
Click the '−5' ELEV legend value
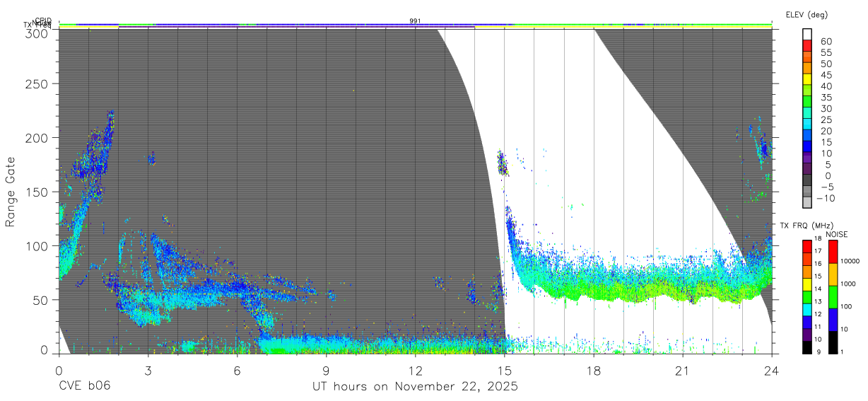[x=826, y=187]
